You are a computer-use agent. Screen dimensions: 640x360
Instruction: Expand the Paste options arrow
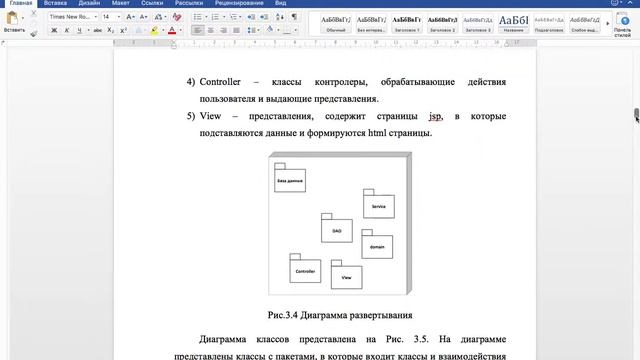point(22,18)
